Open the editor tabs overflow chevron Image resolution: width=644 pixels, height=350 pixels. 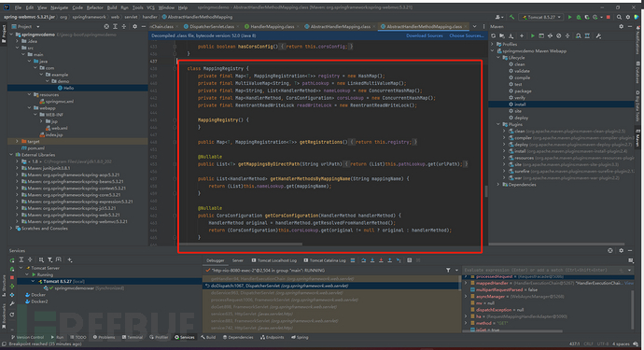coord(474,26)
